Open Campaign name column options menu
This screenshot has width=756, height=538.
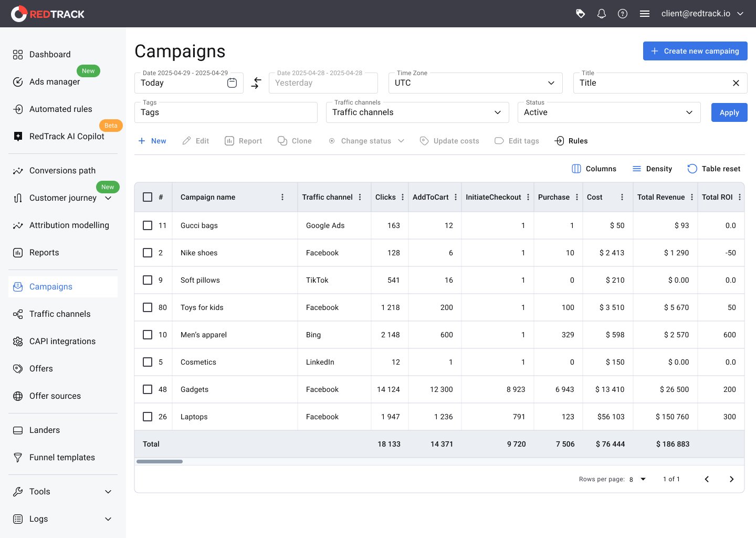(x=282, y=197)
